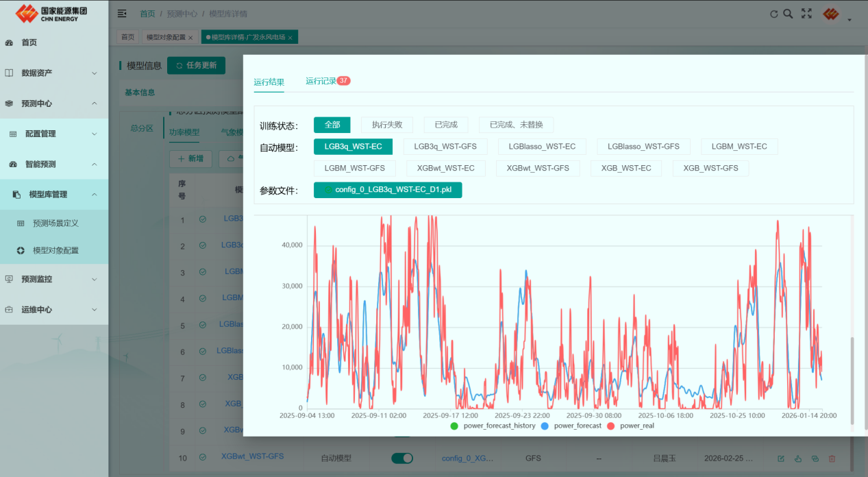Open the user avatar dropdown arrow
This screenshot has height=477, width=868.
850,20
